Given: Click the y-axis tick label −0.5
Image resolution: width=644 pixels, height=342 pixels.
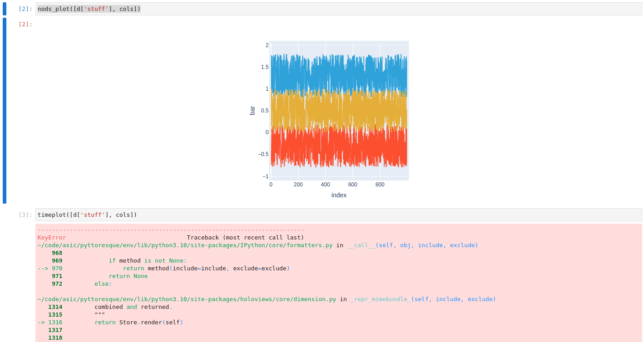Looking at the screenshot, I should 263,154.
